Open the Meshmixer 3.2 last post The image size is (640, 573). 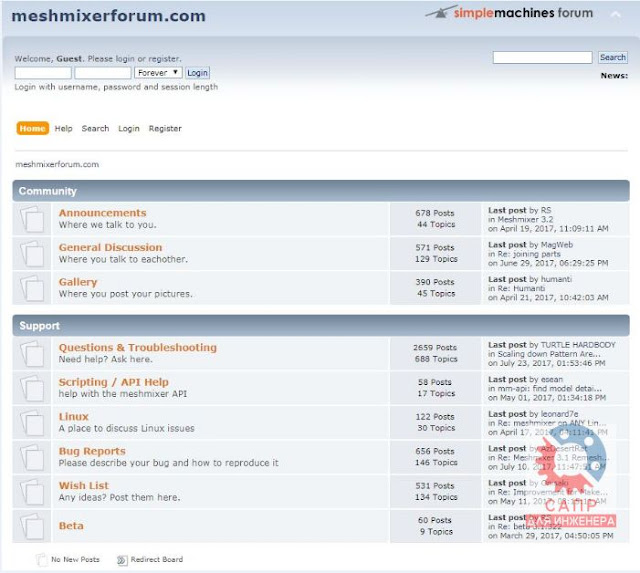point(525,219)
